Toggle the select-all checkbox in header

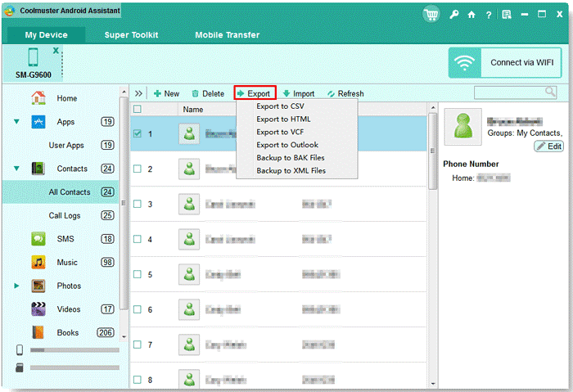pyautogui.click(x=138, y=109)
